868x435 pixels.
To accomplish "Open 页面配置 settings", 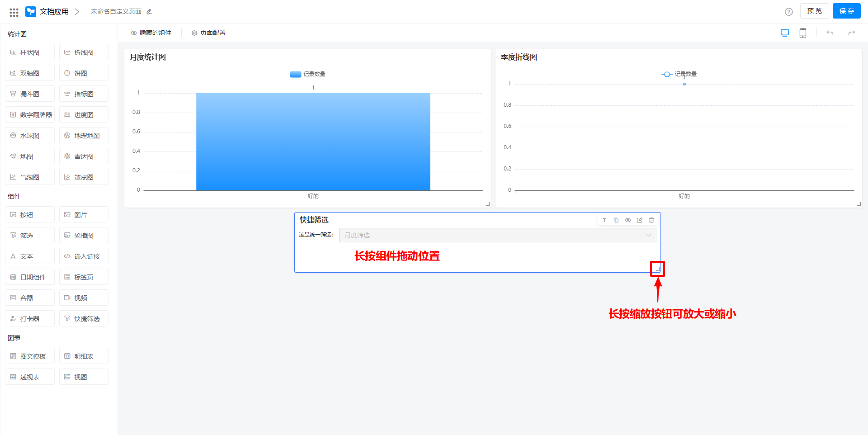I will coord(208,32).
